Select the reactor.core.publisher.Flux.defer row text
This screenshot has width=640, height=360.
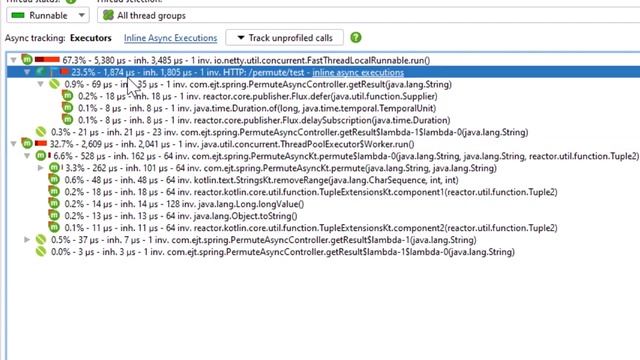point(258,96)
